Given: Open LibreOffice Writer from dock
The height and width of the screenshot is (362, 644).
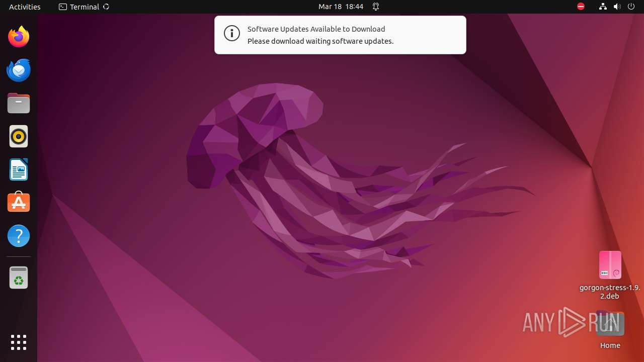Looking at the screenshot, I should pos(19,169).
